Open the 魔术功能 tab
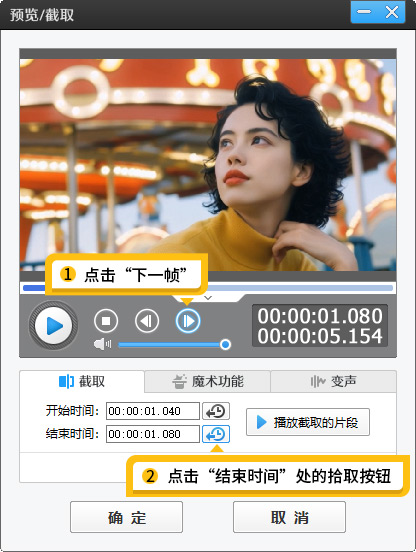This screenshot has height=552, width=416. point(207,381)
